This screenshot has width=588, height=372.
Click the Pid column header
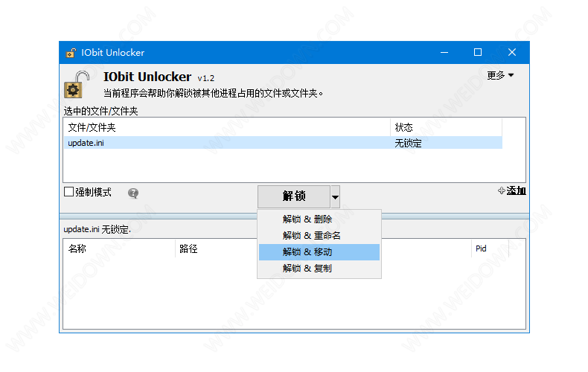490,248
